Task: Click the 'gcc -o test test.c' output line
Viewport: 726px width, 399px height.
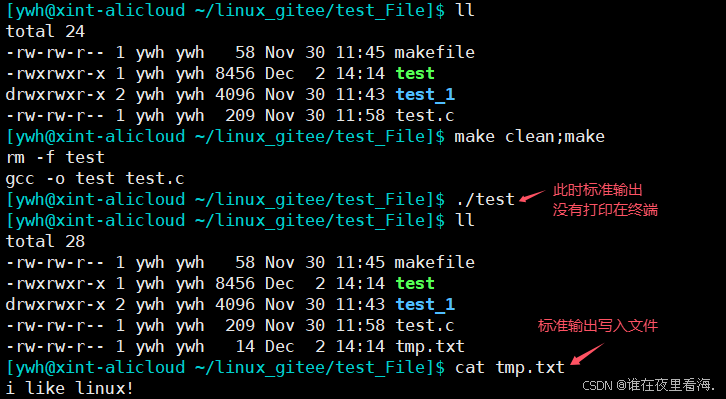Action: point(95,178)
